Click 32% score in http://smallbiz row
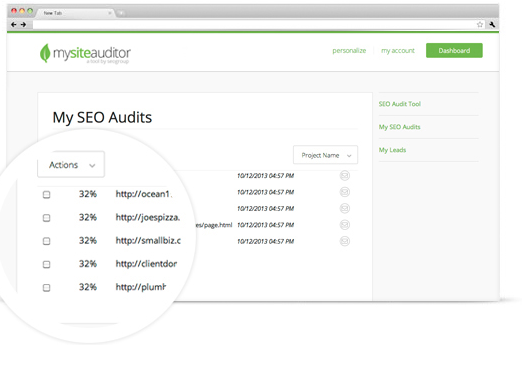The image size is (522, 365). point(88,241)
